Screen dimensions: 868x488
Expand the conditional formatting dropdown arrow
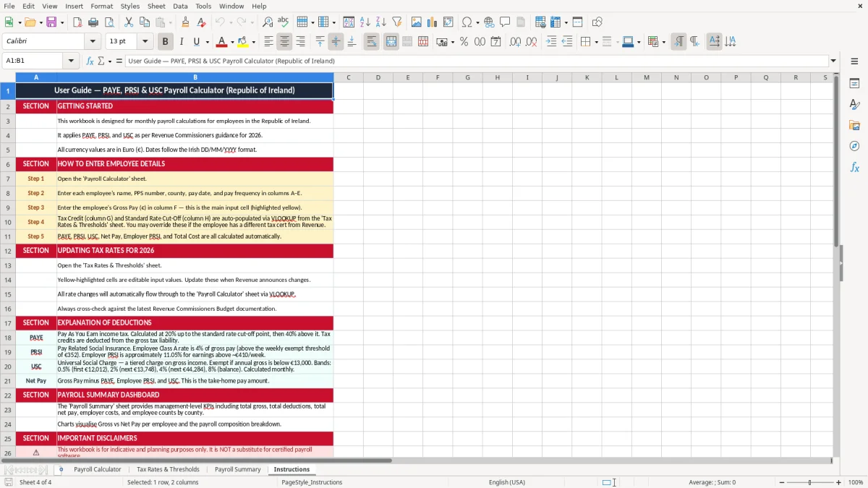coord(663,42)
